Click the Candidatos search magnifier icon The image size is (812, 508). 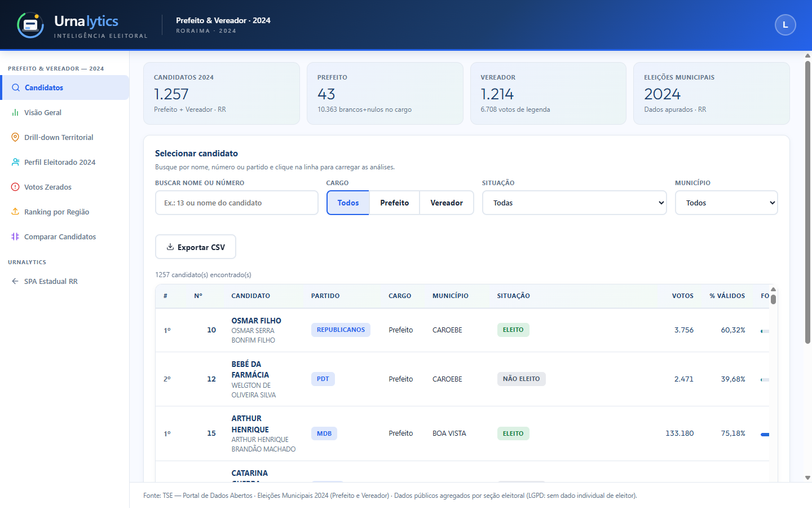click(x=16, y=87)
